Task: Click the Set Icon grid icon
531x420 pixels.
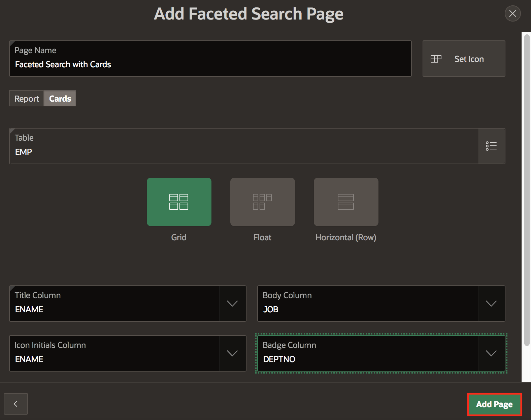Action: coord(436,59)
